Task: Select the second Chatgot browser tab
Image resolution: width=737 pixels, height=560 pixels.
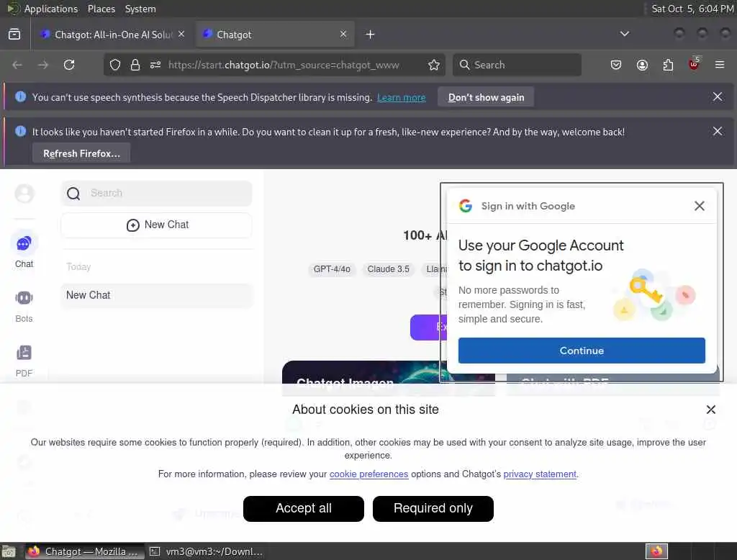Action: [x=275, y=35]
